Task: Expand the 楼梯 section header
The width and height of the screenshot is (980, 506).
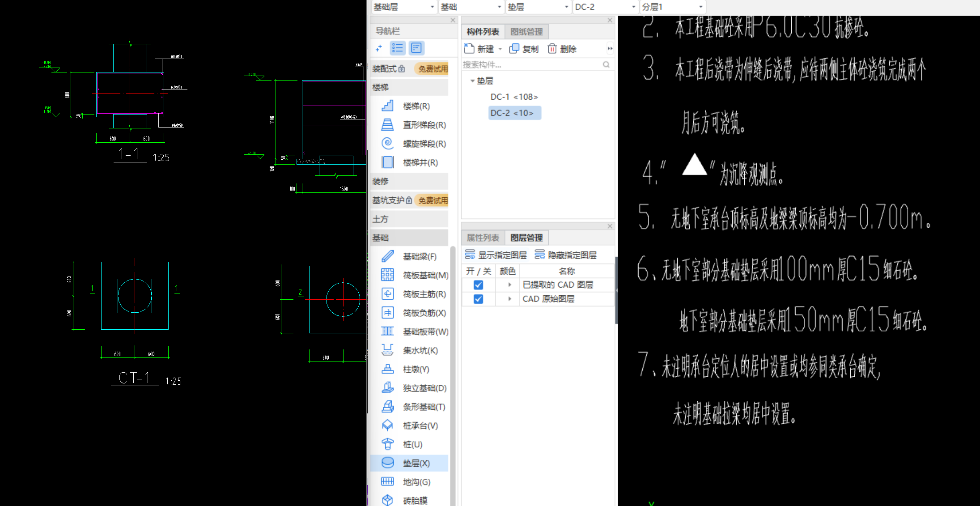Action: click(x=409, y=88)
